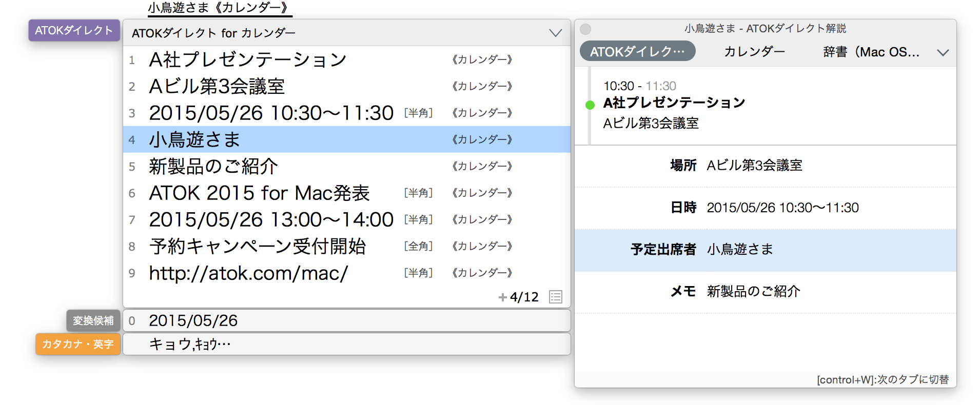Screen dimensions: 980x405
Task: Select candidate 1 A社プレゼンテーション
Action: (347, 59)
